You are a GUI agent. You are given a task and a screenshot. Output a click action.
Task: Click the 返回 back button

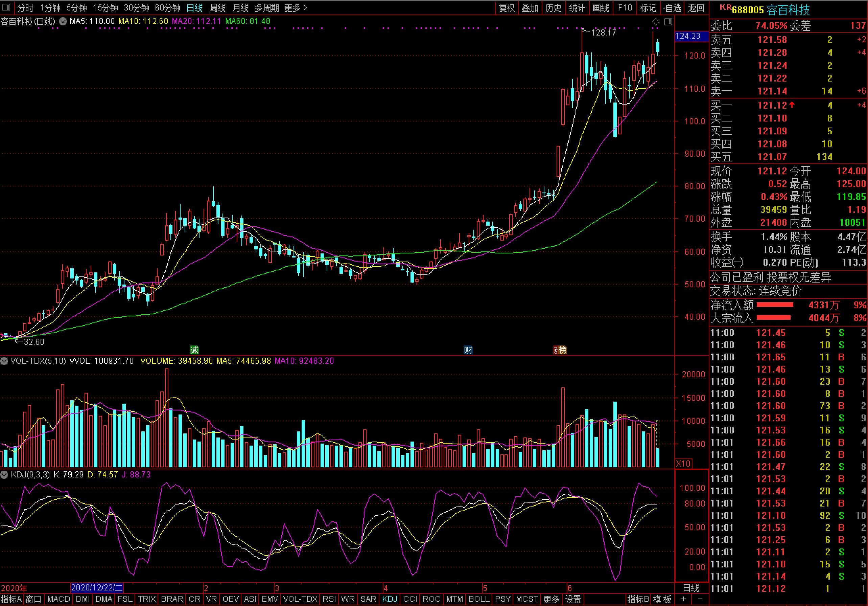tap(696, 7)
